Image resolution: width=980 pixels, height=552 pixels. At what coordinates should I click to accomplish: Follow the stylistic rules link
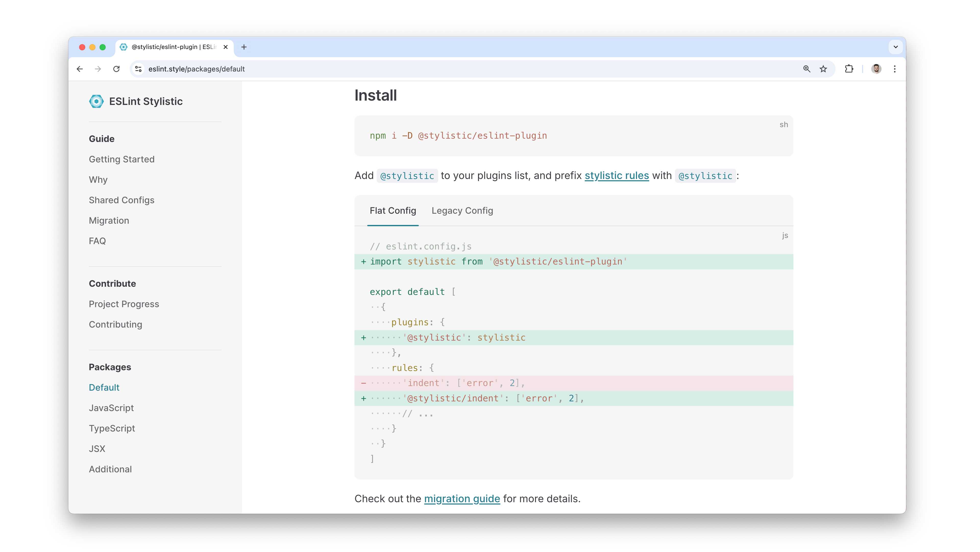coord(617,175)
